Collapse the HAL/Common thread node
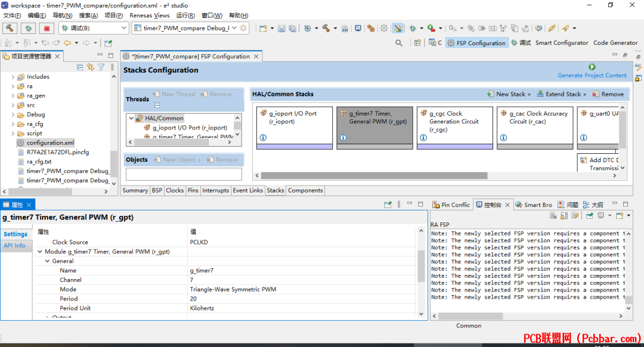Screen dimensions: 644x347 pyautogui.click(x=131, y=118)
